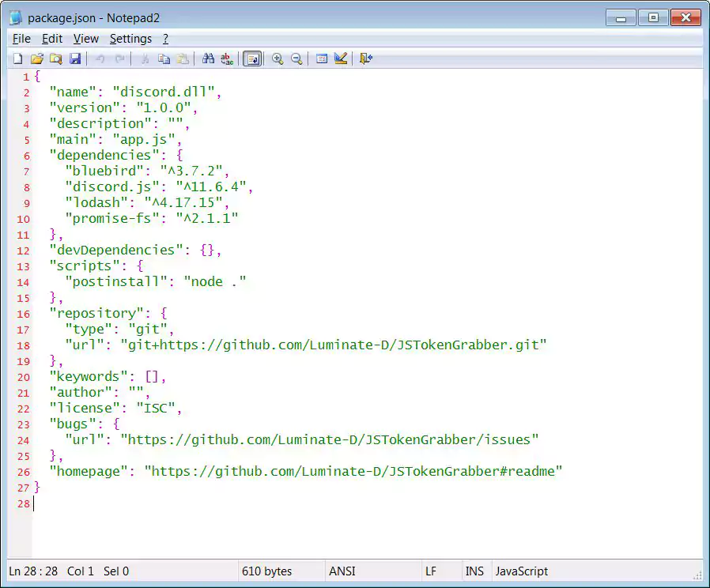Click the "1.0.0" version value

click(x=164, y=107)
